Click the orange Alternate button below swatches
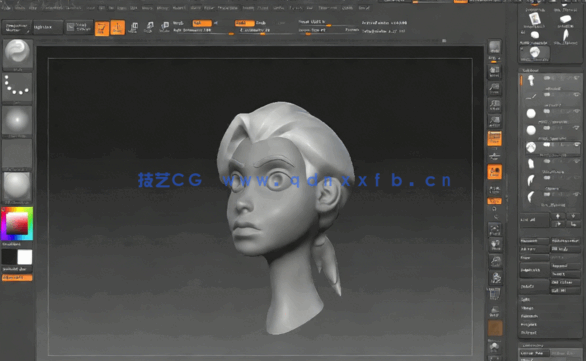586x361 pixels. [17, 278]
